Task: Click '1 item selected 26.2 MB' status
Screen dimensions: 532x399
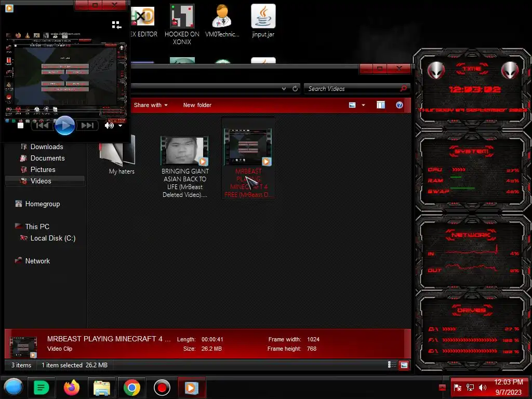Action: [74, 365]
